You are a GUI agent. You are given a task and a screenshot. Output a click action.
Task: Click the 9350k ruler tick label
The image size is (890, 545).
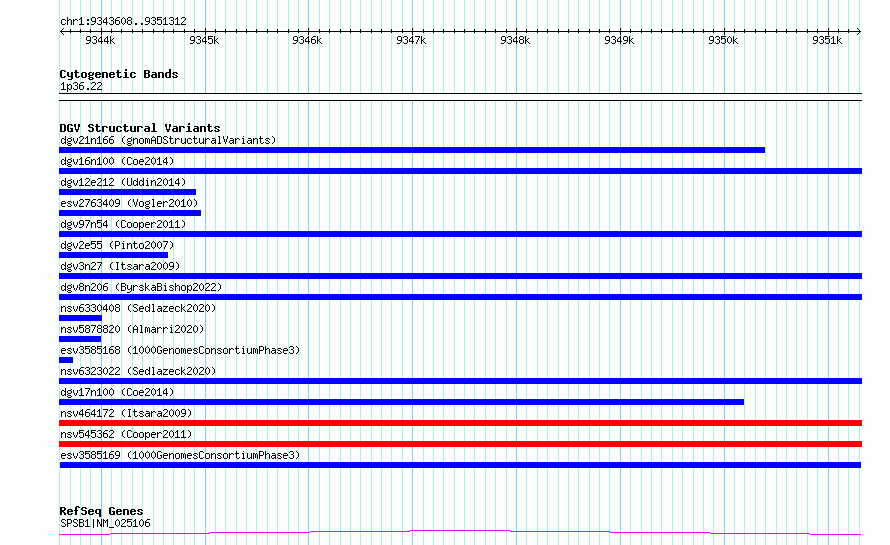click(x=723, y=40)
